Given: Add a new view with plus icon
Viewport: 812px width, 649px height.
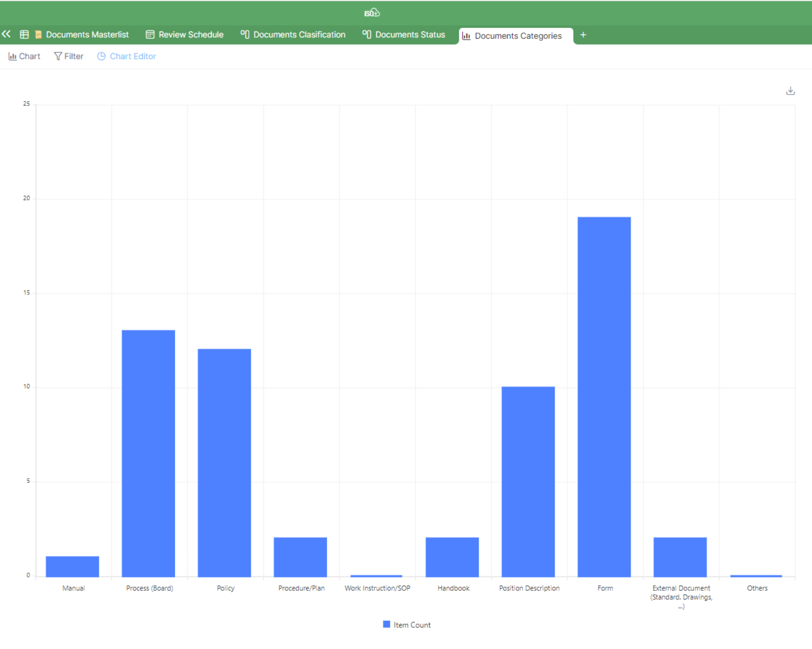Looking at the screenshot, I should coord(583,35).
